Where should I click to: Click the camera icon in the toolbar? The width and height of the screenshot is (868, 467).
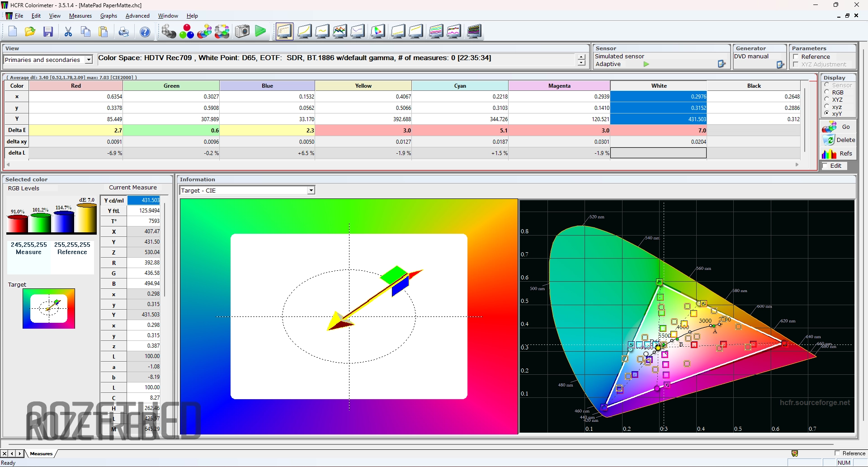coord(242,32)
